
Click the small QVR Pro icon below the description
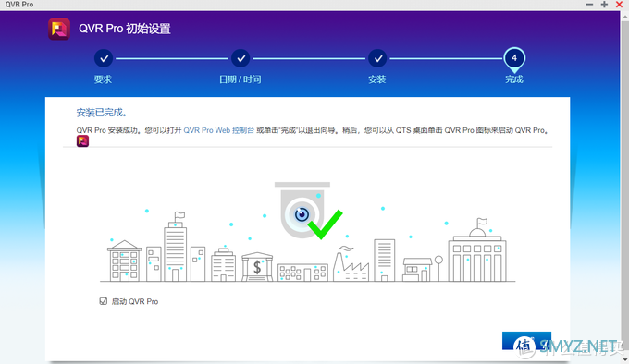(82, 141)
